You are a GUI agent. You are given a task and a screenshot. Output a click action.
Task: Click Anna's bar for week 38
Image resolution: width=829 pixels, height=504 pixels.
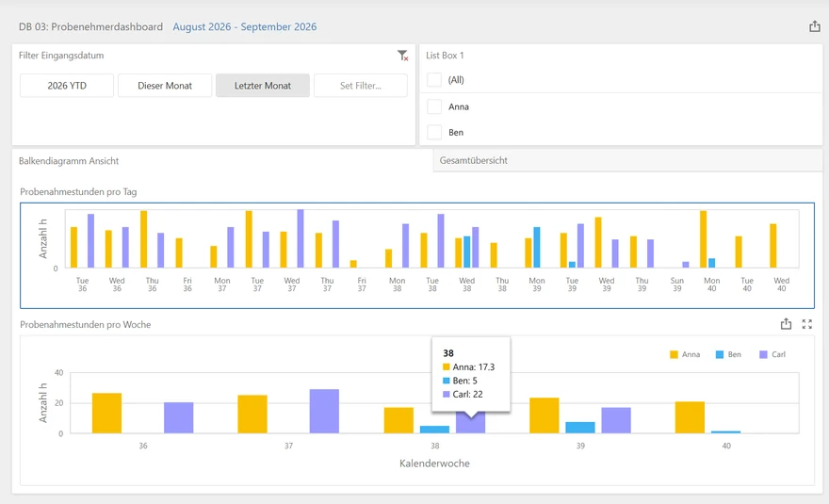coord(398,420)
